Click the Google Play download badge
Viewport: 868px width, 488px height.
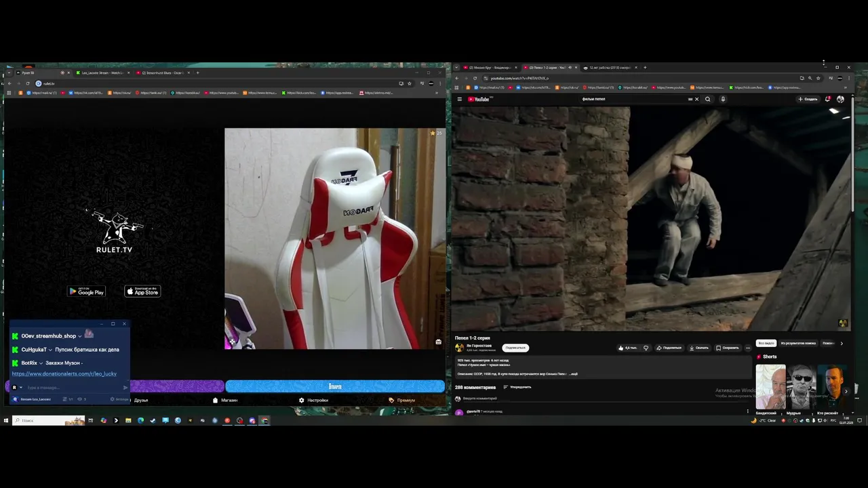[87, 291]
